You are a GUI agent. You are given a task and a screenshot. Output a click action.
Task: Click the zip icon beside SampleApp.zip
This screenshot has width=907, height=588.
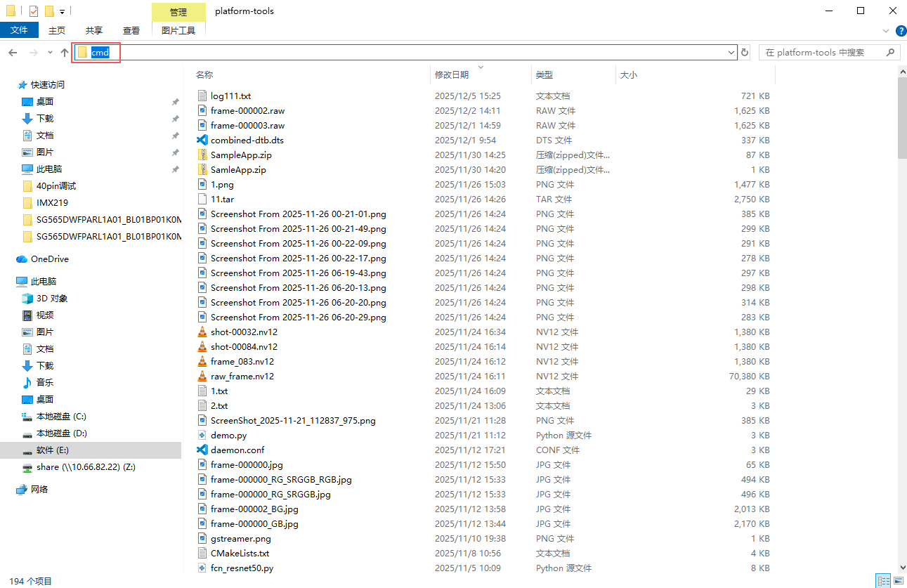click(202, 155)
